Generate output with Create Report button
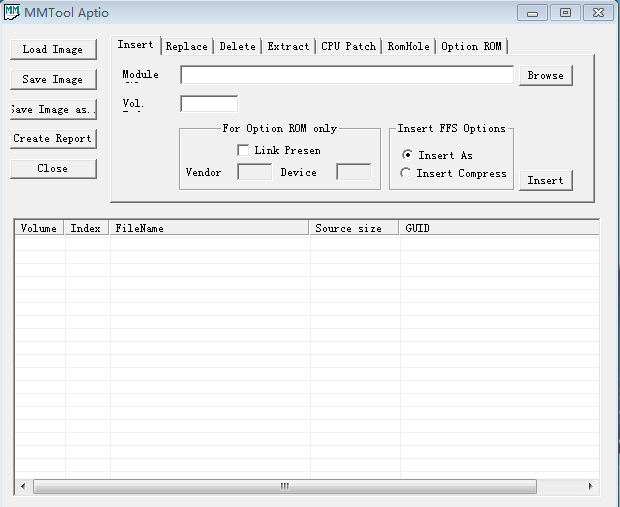The width and height of the screenshot is (620, 507). point(53,139)
